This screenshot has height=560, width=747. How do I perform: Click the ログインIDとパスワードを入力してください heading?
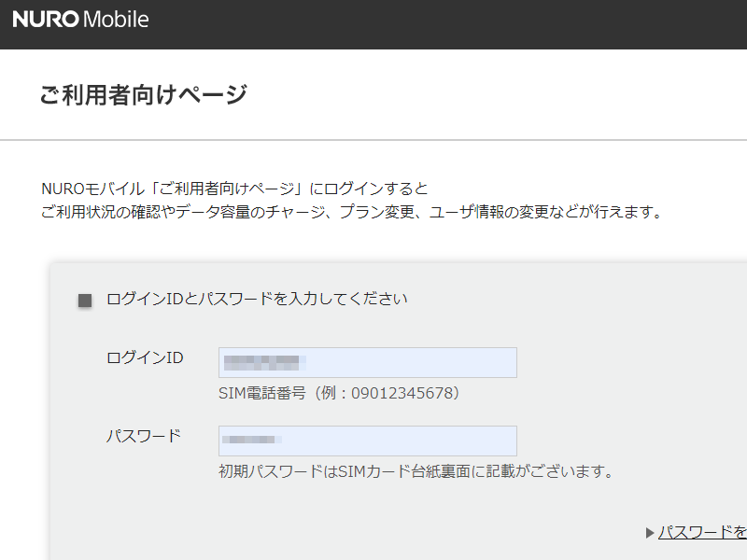[x=258, y=299]
